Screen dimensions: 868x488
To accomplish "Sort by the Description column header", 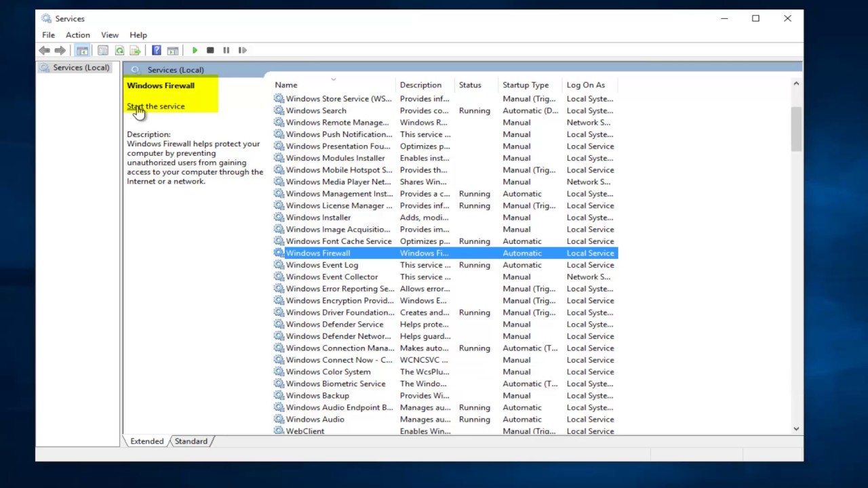I will pyautogui.click(x=426, y=85).
